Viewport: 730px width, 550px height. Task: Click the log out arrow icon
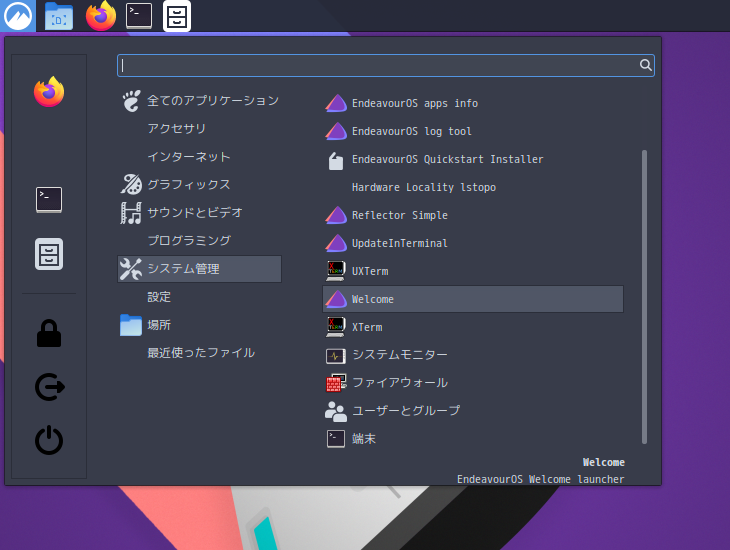[49, 387]
